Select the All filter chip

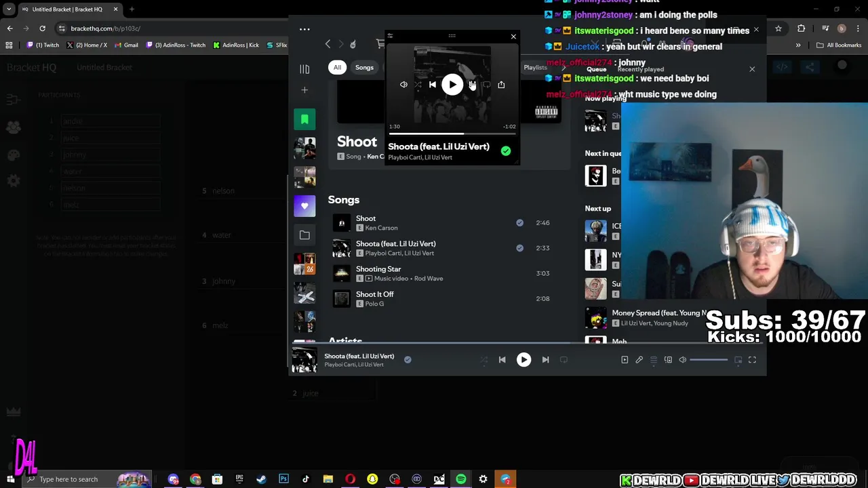[x=337, y=67]
